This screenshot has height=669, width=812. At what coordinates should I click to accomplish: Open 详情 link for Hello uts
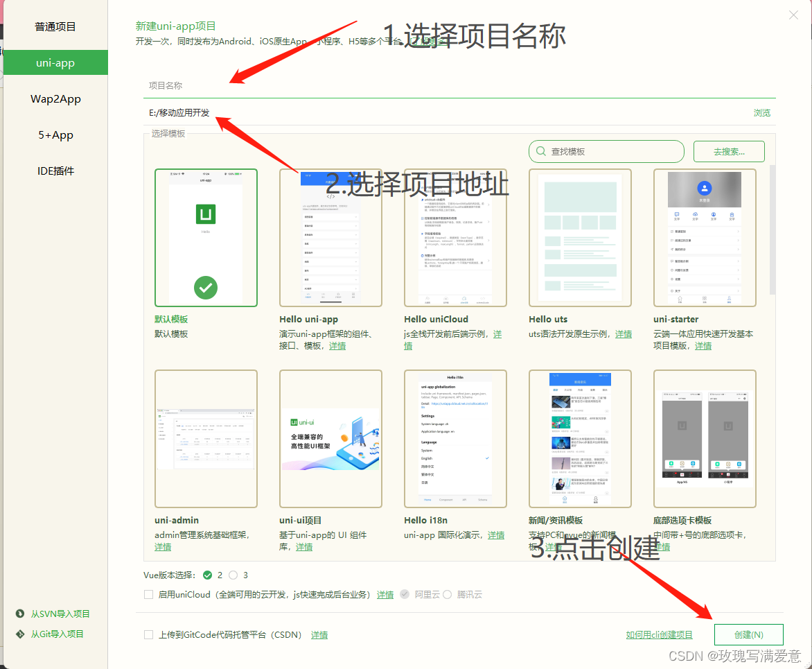point(624,333)
